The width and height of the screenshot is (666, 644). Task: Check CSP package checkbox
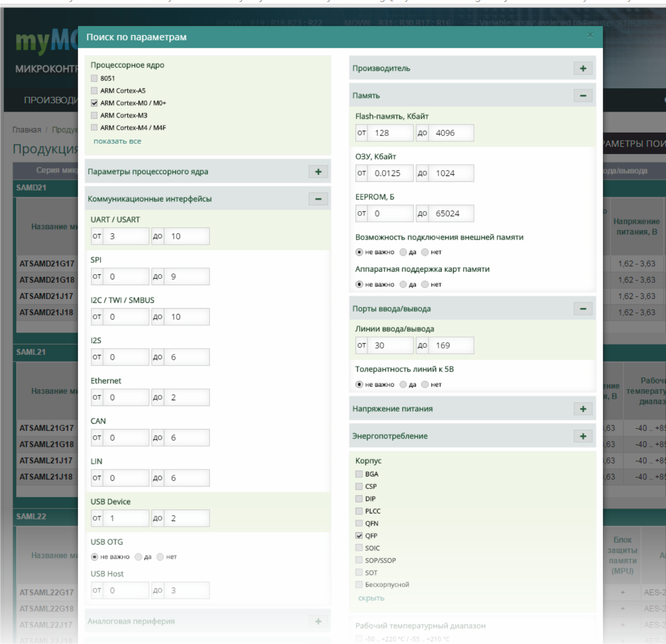coord(359,486)
